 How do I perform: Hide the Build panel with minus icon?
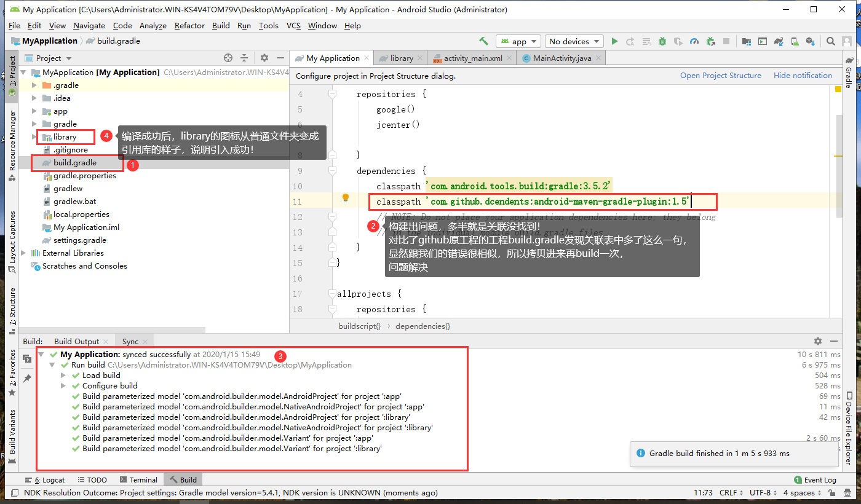click(834, 341)
